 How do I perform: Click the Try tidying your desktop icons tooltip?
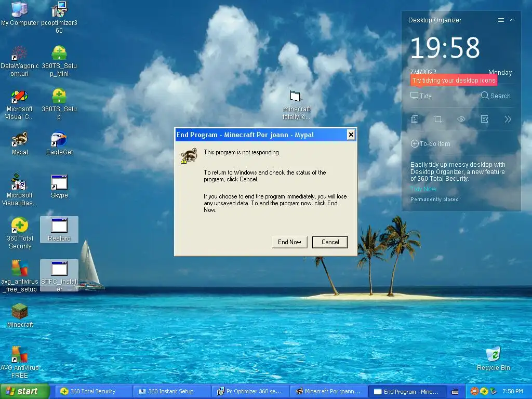pyautogui.click(x=454, y=81)
